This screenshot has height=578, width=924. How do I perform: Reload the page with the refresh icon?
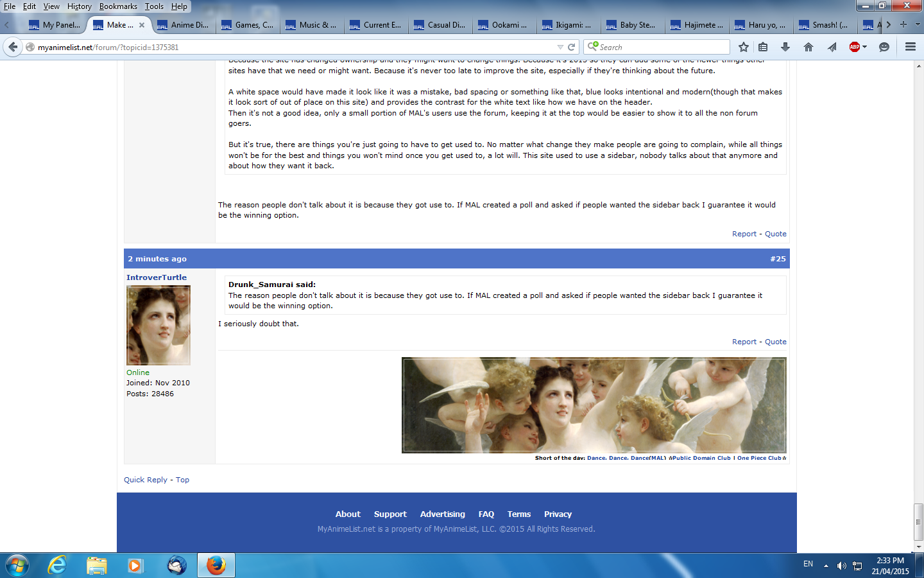(571, 47)
